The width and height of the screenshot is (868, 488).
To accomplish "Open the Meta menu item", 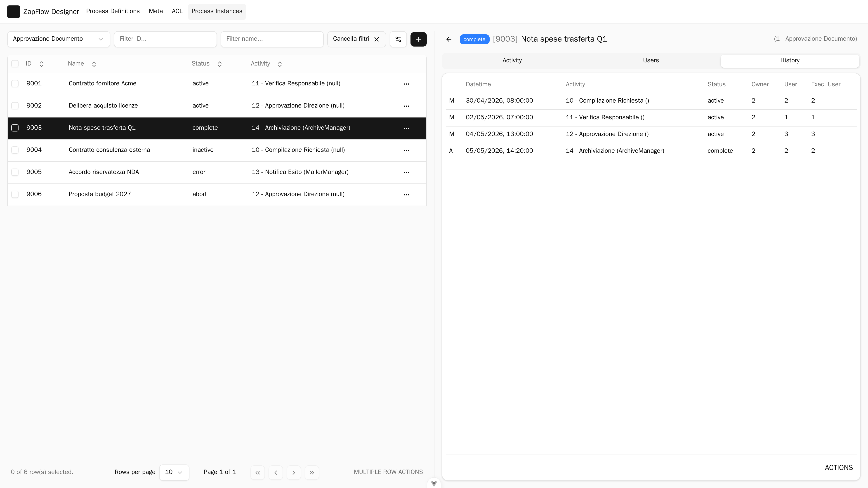I will 156,11.
